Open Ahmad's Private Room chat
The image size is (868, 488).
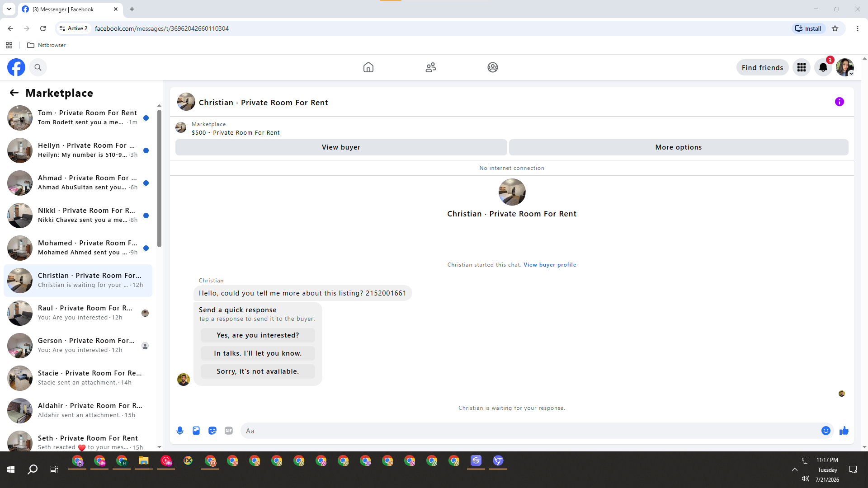78,183
